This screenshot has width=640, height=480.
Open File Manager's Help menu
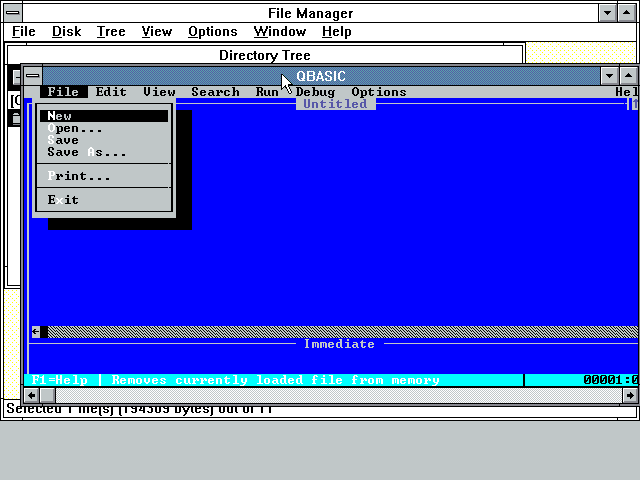(x=336, y=31)
